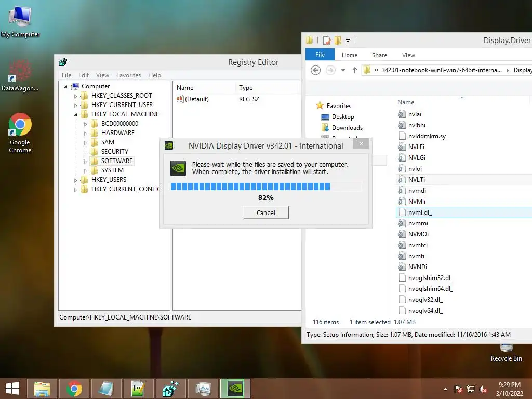Click the Registry Editor title icon
The image size is (532, 399).
63,62
